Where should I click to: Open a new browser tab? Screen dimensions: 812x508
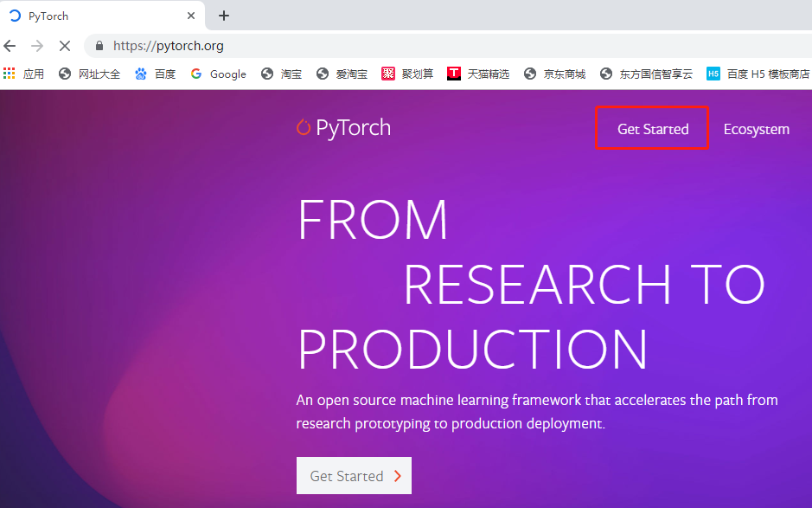point(223,16)
